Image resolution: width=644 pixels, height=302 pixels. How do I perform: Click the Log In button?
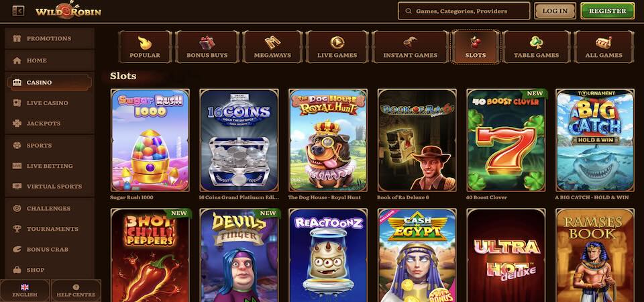pyautogui.click(x=555, y=11)
